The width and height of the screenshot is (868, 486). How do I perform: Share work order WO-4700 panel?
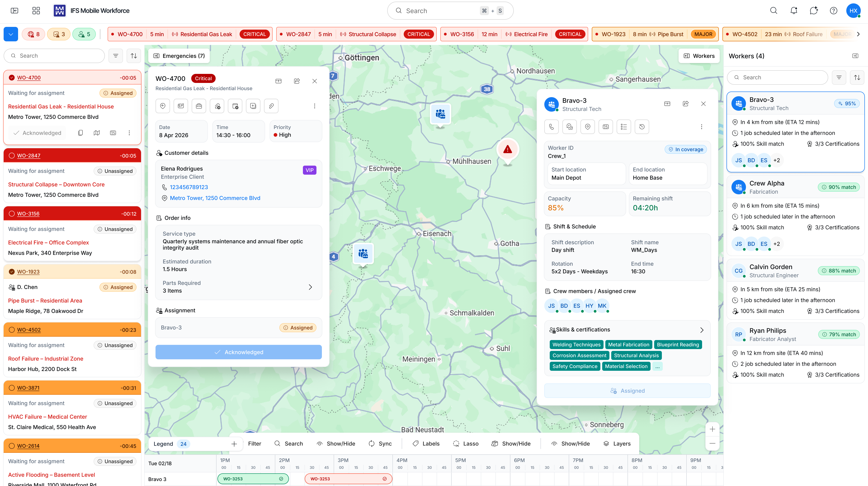click(x=297, y=81)
